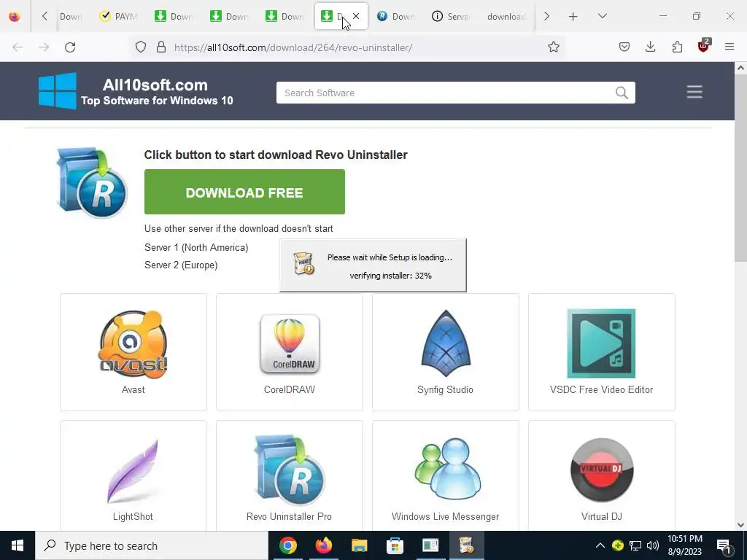Open the Windows Start menu
This screenshot has width=747, height=560.
(18, 545)
